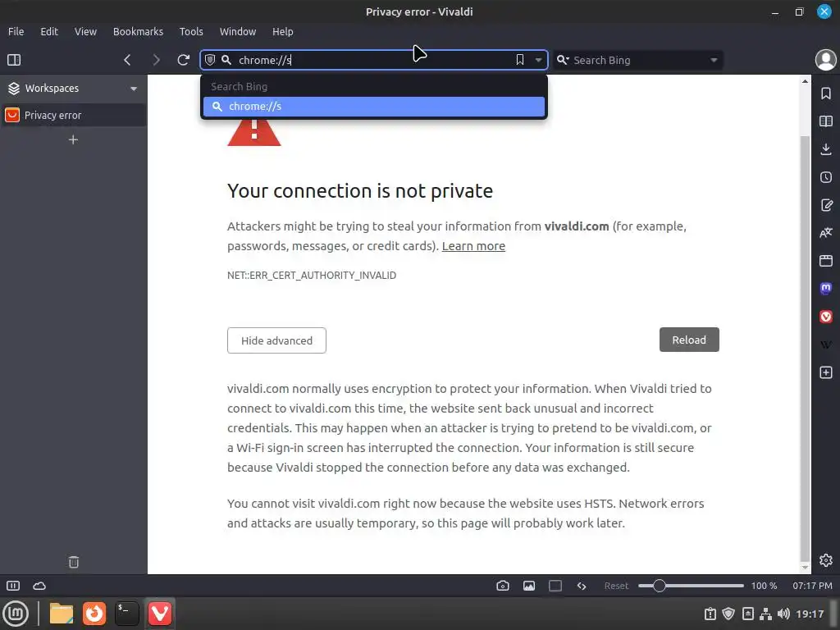Open Vivaldi settings gear icon
The height and width of the screenshot is (630, 840).
point(825,559)
